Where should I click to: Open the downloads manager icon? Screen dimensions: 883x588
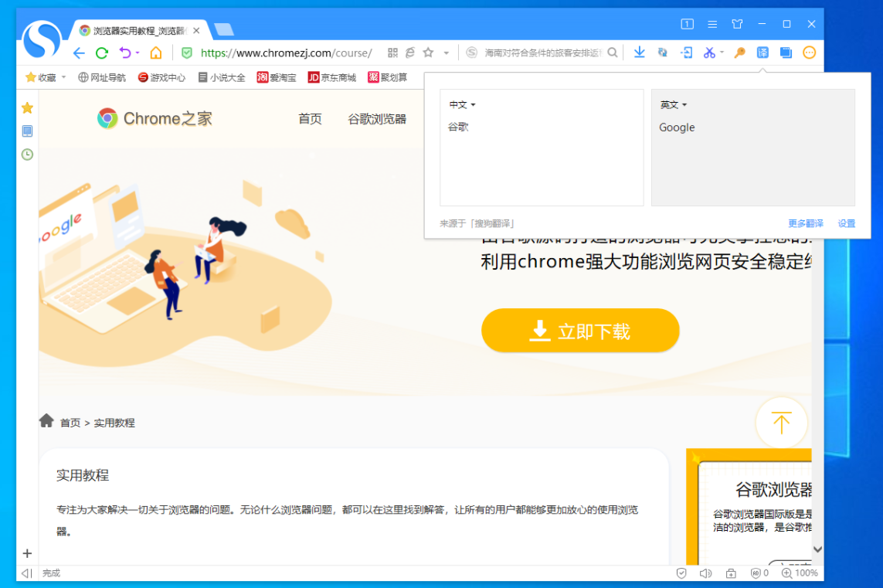[x=639, y=53]
